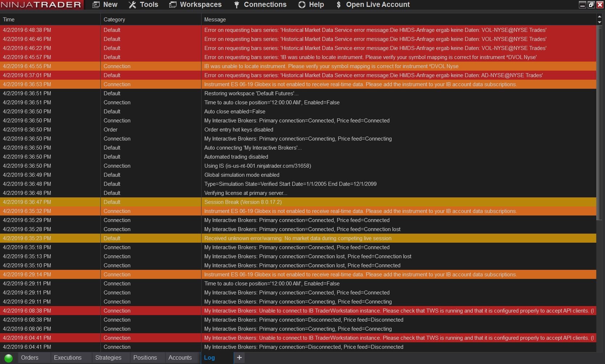Click the 4/2/2019 6:36:49 PM time cell
Screen dimensions: 605x364
tap(50, 175)
